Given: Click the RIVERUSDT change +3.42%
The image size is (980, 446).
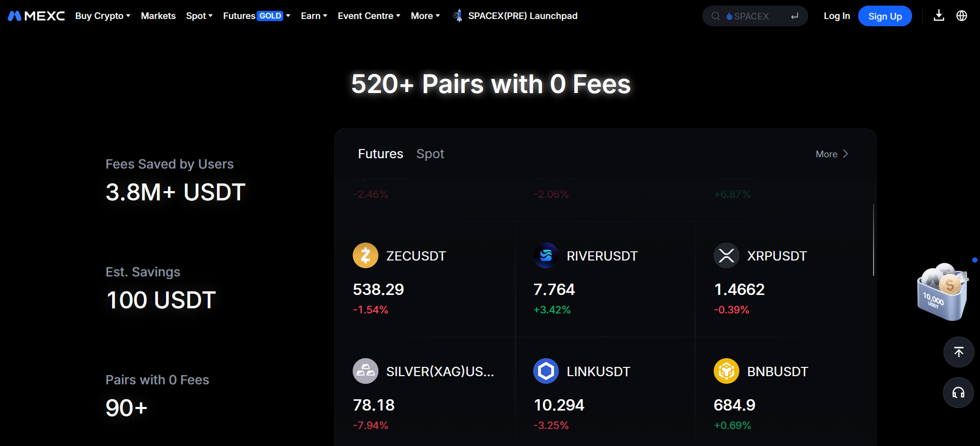Looking at the screenshot, I should pyautogui.click(x=552, y=310).
